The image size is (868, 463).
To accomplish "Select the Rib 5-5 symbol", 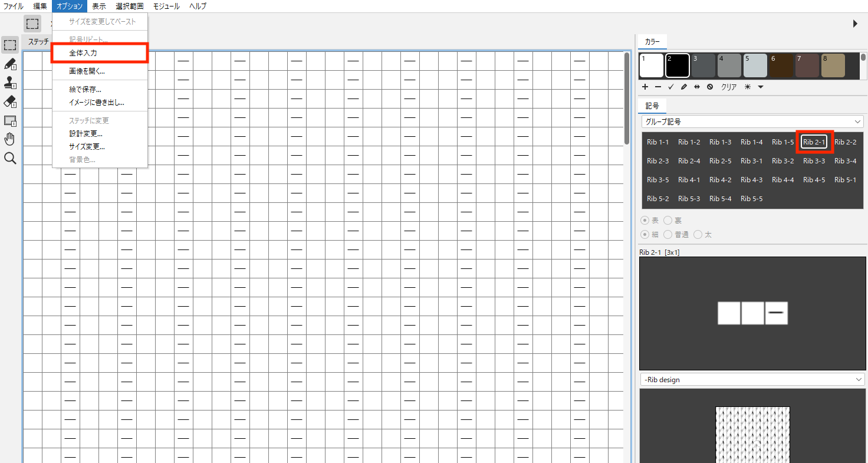I will pos(751,199).
